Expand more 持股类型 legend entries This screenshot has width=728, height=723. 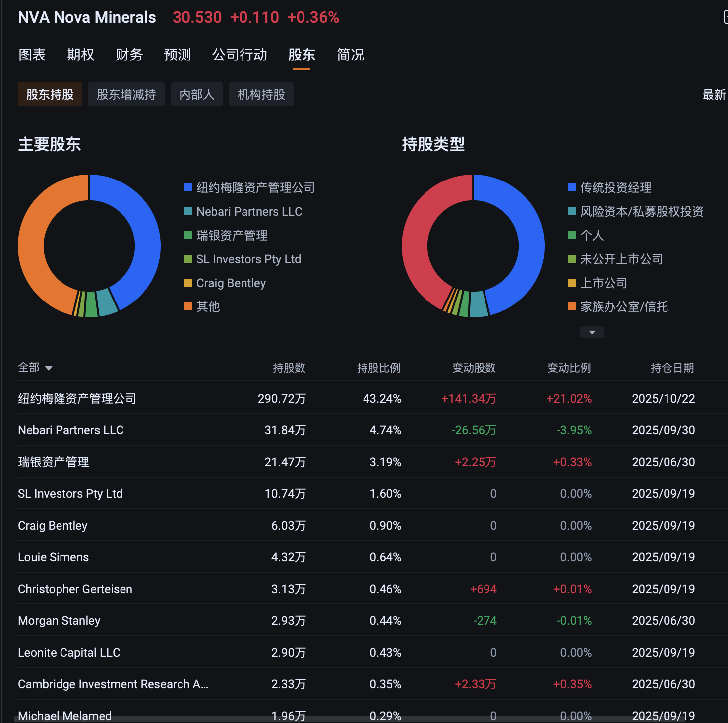pos(592,332)
